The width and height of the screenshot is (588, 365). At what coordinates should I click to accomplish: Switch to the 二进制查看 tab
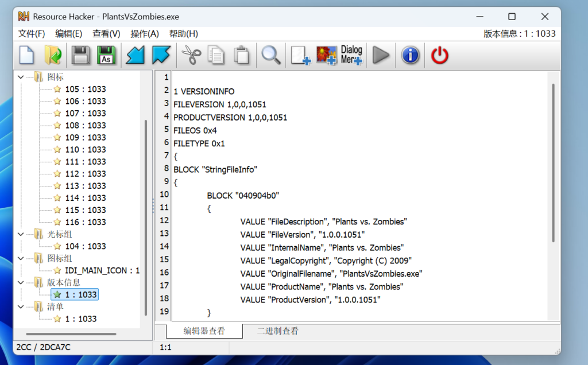click(x=277, y=331)
